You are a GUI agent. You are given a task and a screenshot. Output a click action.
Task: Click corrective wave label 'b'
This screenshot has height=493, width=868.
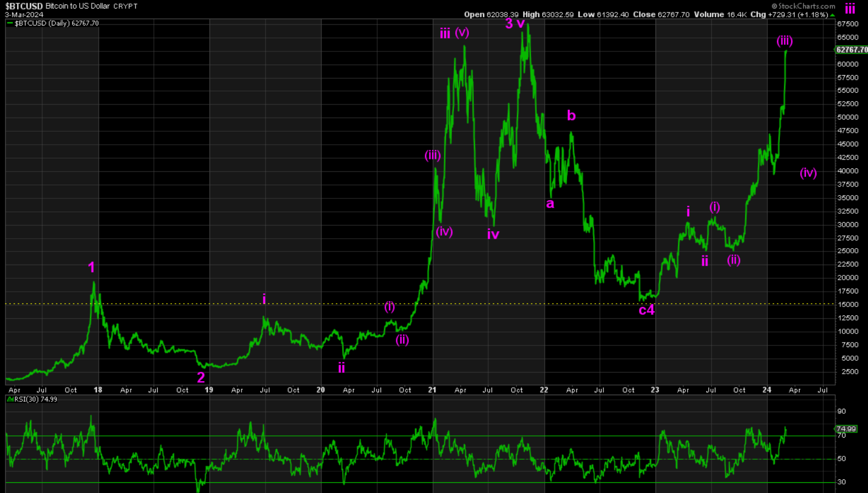coord(571,115)
